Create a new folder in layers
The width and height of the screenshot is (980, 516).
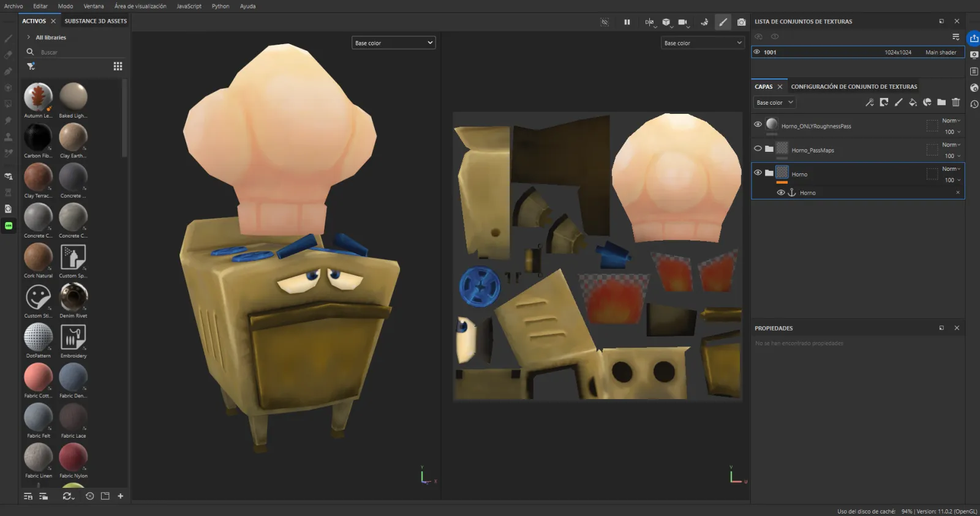click(941, 102)
